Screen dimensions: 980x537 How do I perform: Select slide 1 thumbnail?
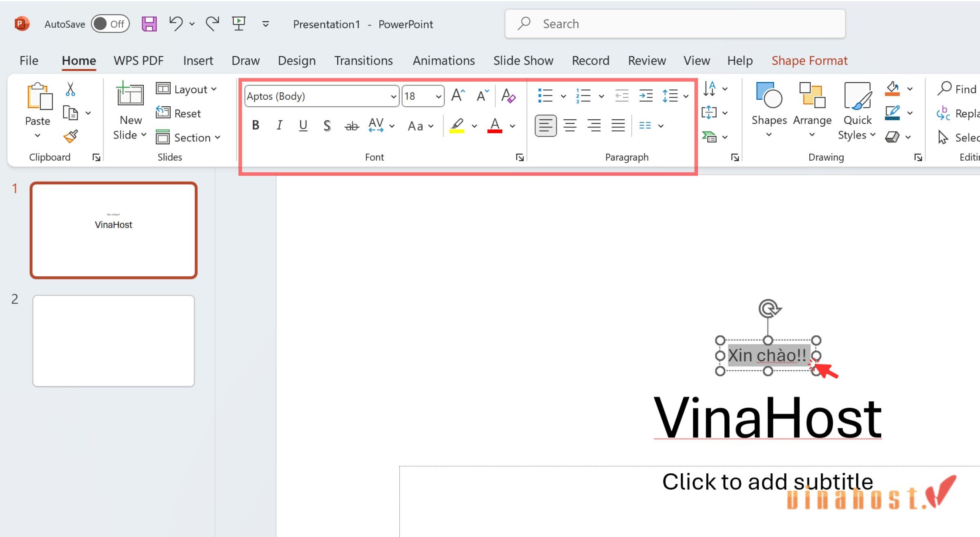[x=114, y=230]
